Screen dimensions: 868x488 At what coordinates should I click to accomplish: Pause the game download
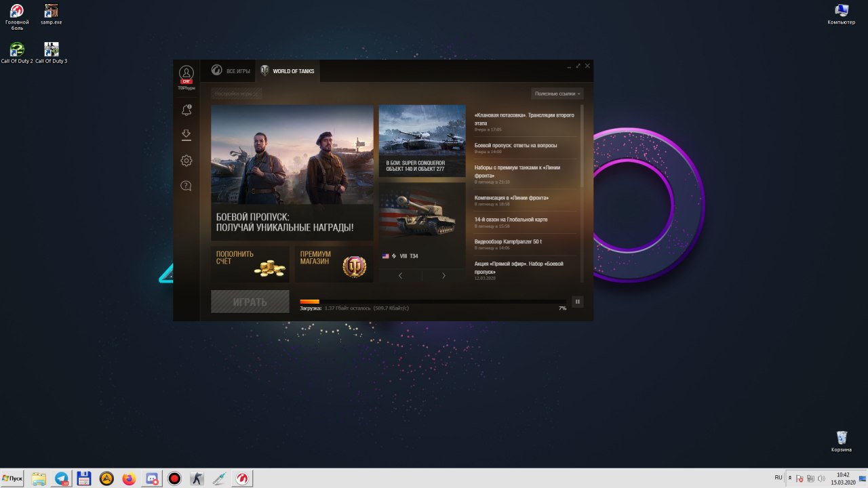(578, 302)
